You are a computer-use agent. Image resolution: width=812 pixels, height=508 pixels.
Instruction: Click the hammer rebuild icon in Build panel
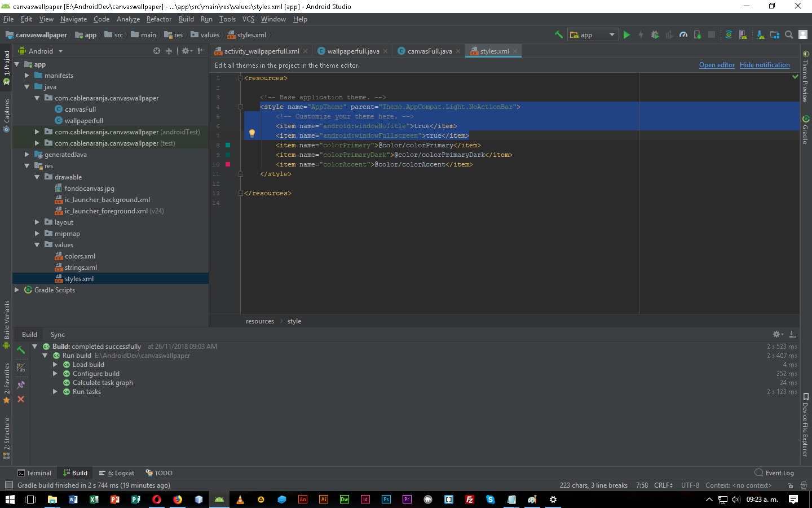pyautogui.click(x=21, y=350)
